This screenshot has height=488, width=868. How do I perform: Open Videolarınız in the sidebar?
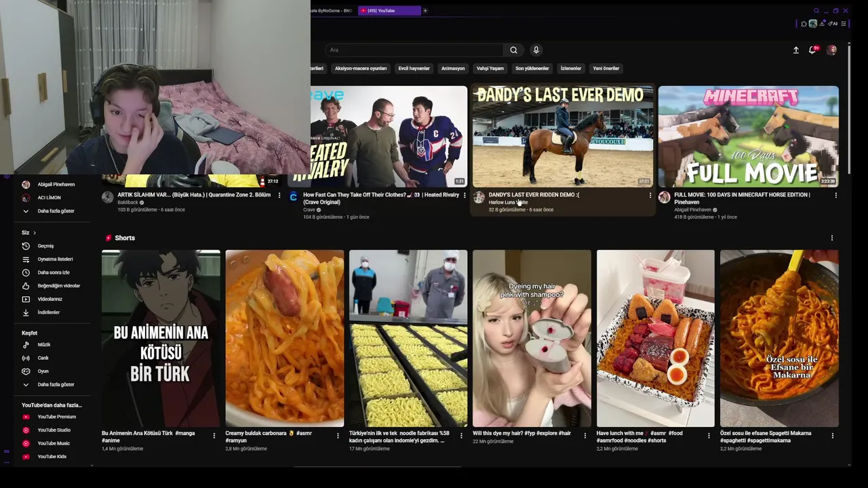[52, 299]
